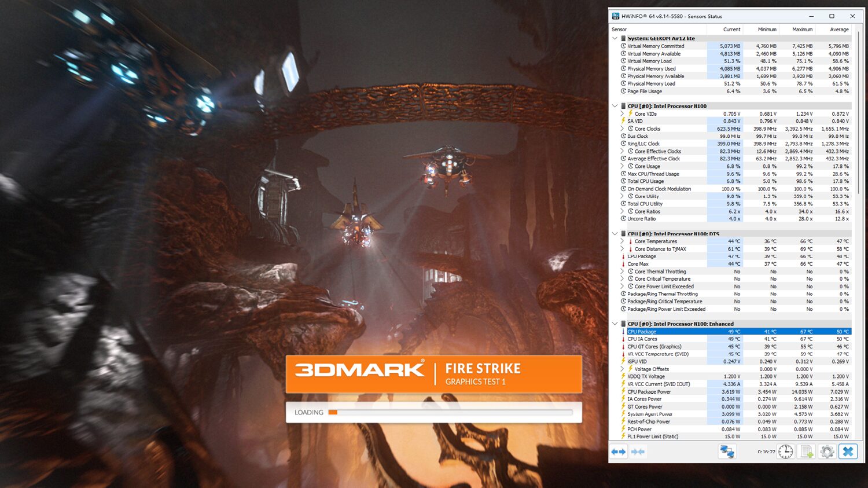
Task: Click the 3DMARK logo on loading banner
Action: tap(359, 370)
